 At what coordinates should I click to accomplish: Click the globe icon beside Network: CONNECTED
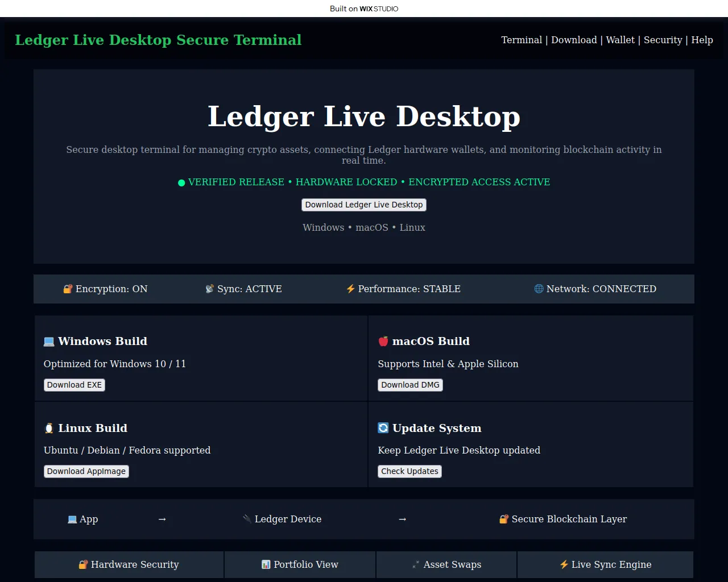[539, 289]
